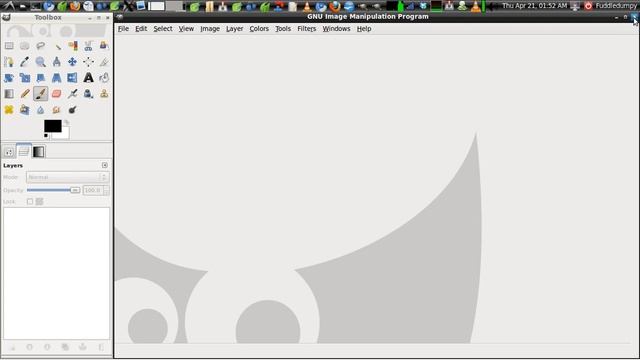The image size is (640, 360).
Task: Select the Measure compass tool
Action: pos(56,62)
